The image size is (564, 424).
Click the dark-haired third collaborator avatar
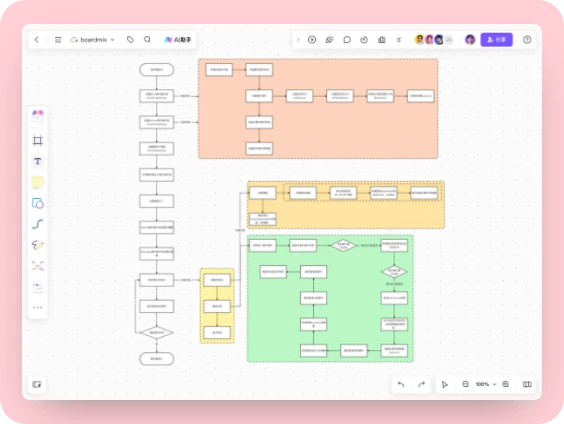(439, 40)
